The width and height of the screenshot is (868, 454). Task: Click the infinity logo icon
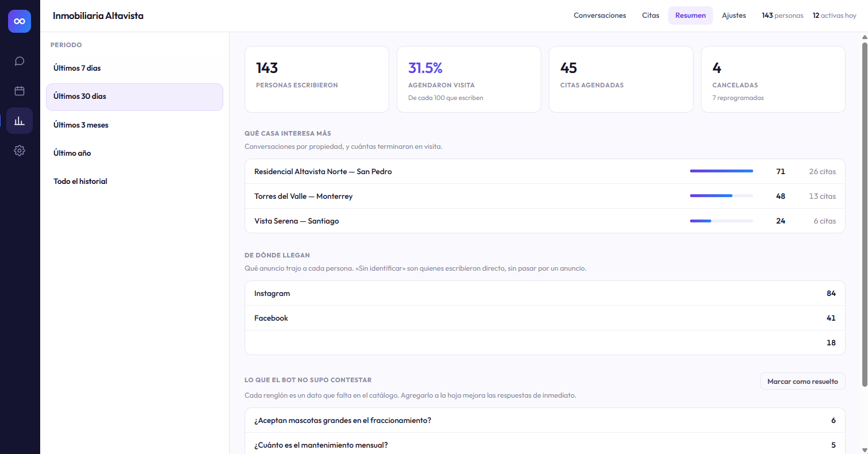tap(20, 21)
